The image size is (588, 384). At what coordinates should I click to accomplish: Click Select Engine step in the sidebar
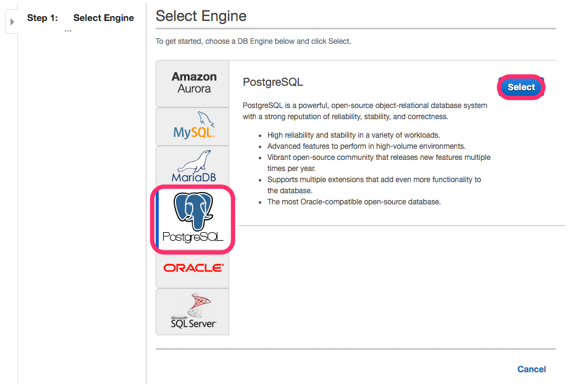click(x=104, y=18)
